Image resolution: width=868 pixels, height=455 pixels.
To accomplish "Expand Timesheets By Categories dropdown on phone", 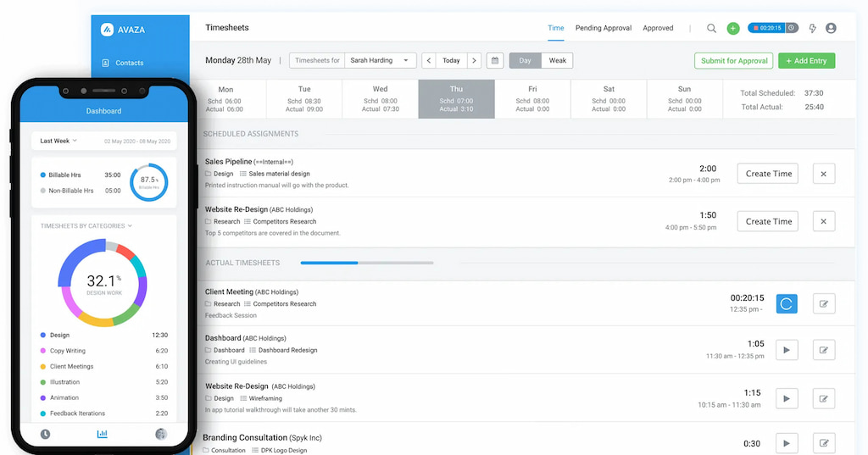I will [x=86, y=226].
